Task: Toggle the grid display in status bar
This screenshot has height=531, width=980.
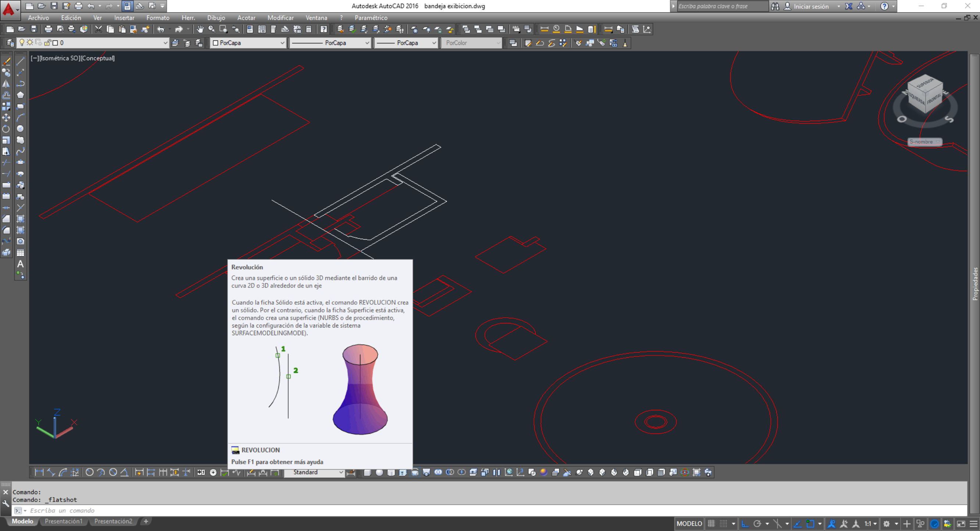Action: (711, 524)
